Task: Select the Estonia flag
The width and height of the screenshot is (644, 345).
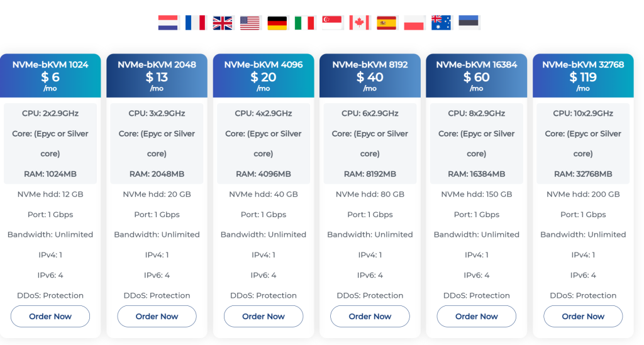Action: [469, 23]
